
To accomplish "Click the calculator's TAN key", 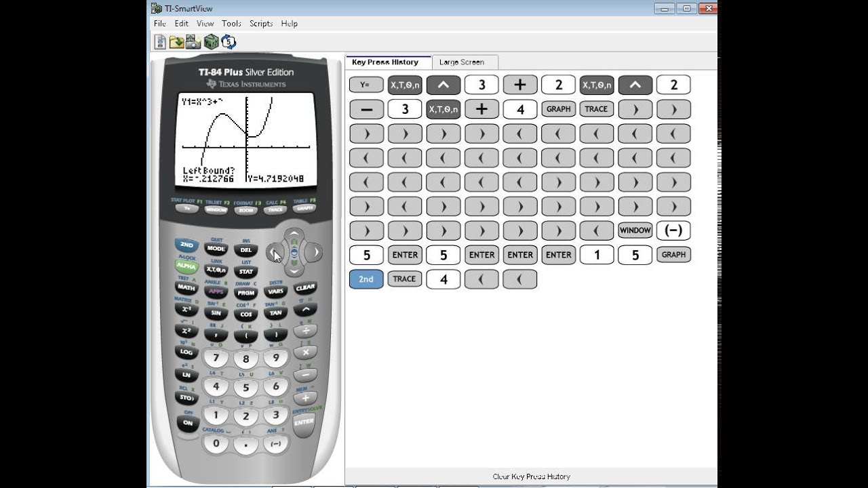I will 275,313.
